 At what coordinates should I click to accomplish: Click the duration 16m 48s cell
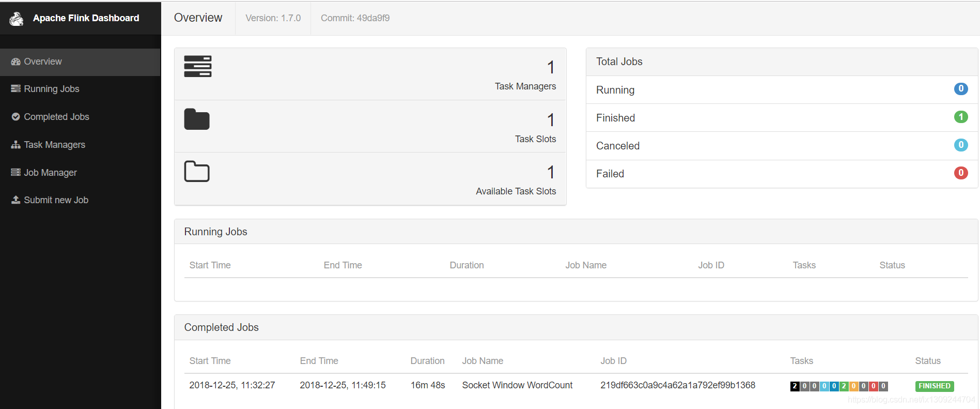(x=428, y=385)
